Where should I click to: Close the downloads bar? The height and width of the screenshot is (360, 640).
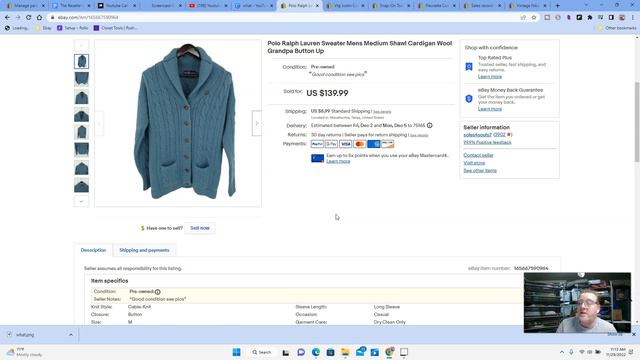(634, 334)
